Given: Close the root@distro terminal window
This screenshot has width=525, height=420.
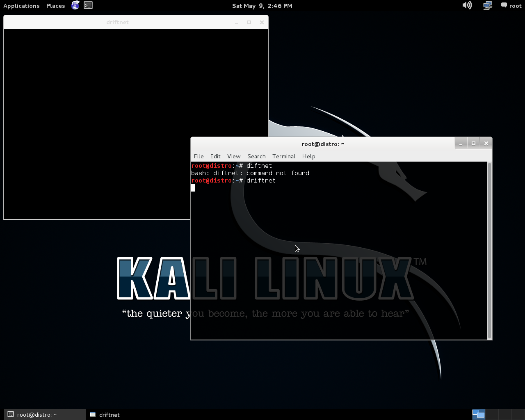Looking at the screenshot, I should pyautogui.click(x=486, y=143).
